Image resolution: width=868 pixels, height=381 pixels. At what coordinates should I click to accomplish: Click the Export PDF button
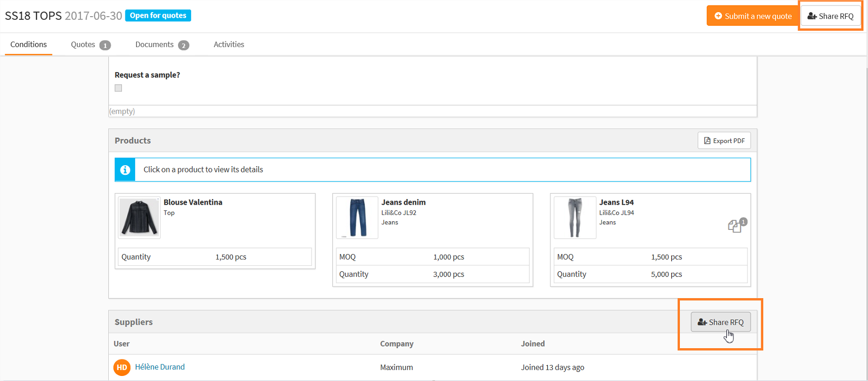pos(724,140)
